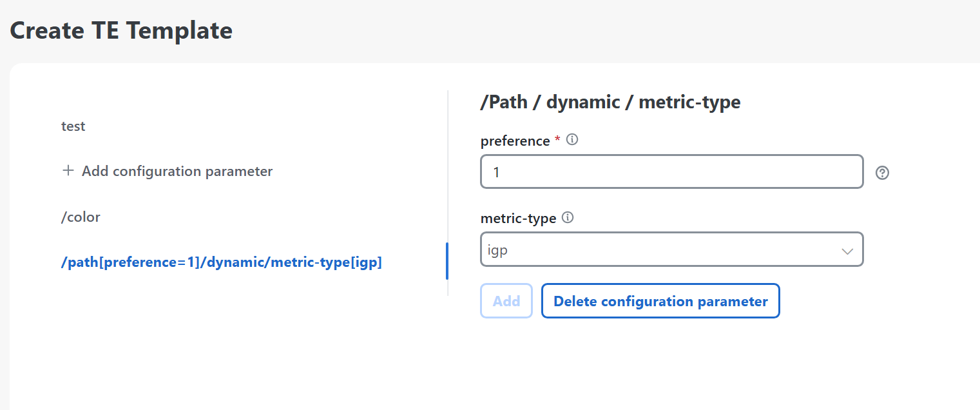Click the preference label text
Image resolution: width=980 pixels, height=410 pixels.
pos(515,141)
